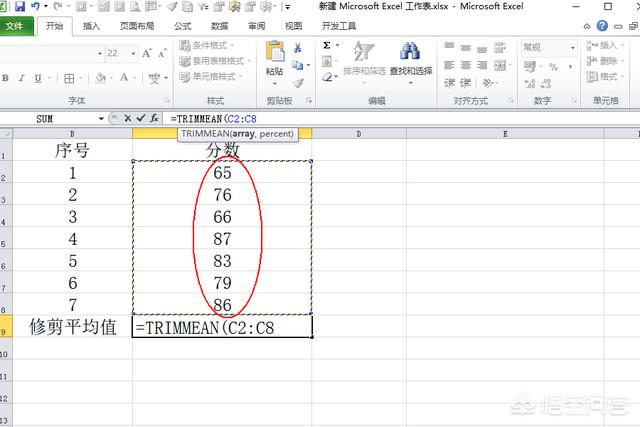Open the 公式 ribbon tab
Viewport: 640px width, 427px height.
182,26
